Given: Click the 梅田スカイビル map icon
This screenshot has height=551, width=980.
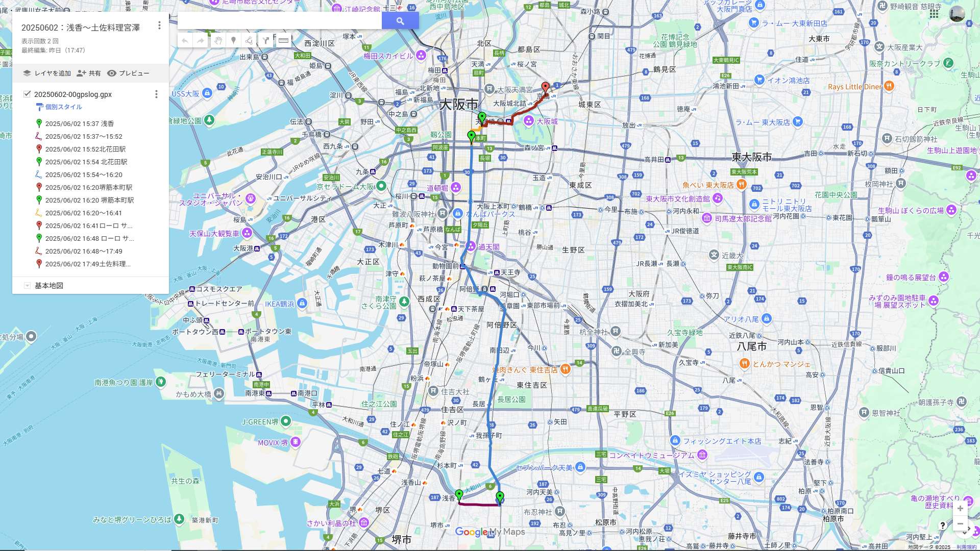Looking at the screenshot, I should point(421,55).
